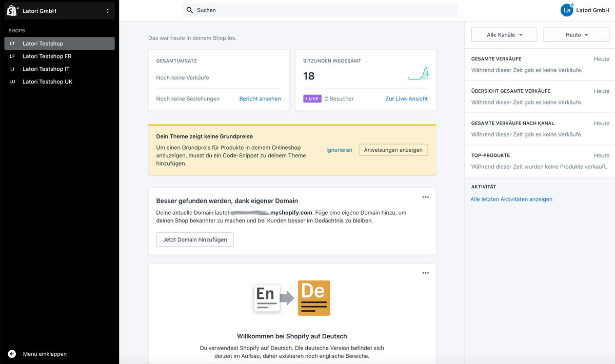Click the purple LIVE badge

pyautogui.click(x=312, y=99)
